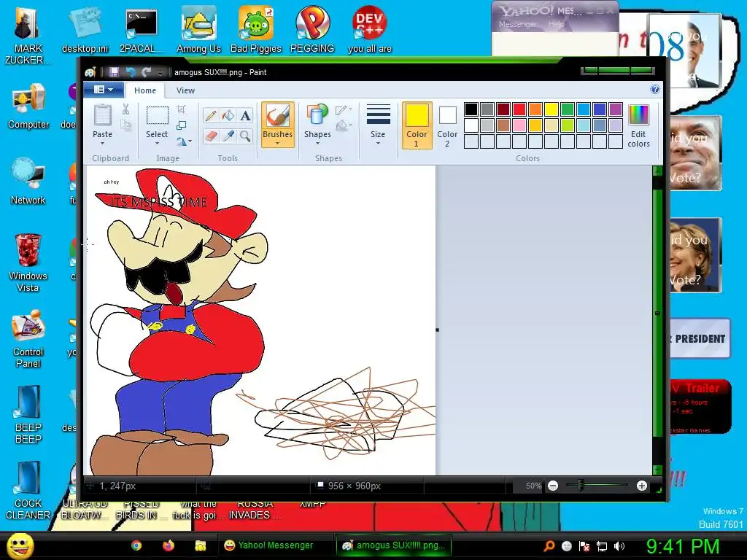Click the zoom slider handle in status bar
This screenshot has width=747, height=560.
pos(580,486)
